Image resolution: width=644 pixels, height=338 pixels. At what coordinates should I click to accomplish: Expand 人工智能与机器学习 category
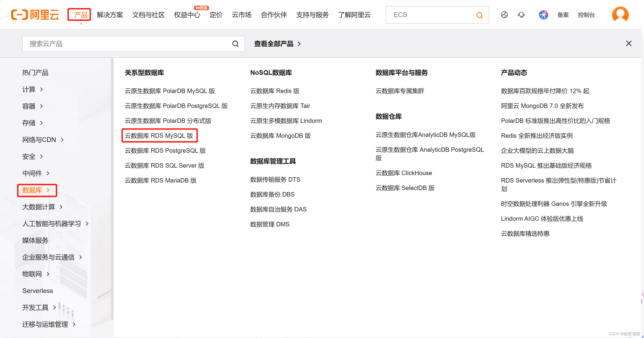click(x=55, y=223)
